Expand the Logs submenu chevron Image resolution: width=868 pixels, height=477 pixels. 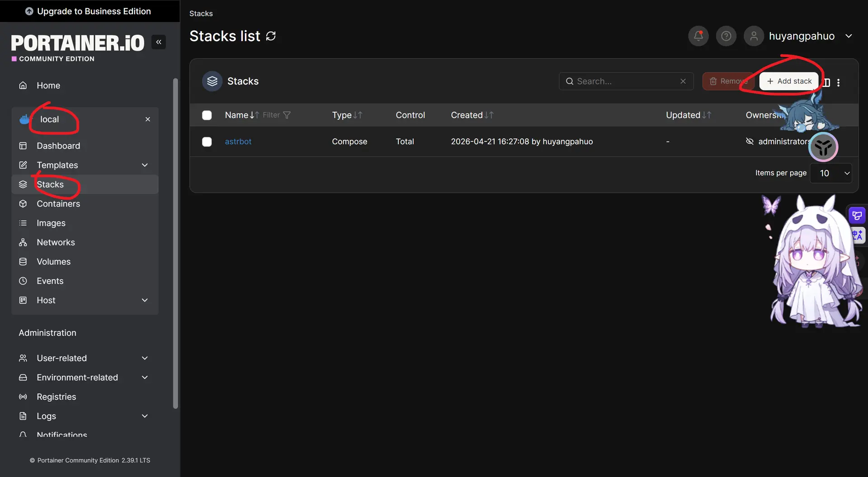pos(145,416)
